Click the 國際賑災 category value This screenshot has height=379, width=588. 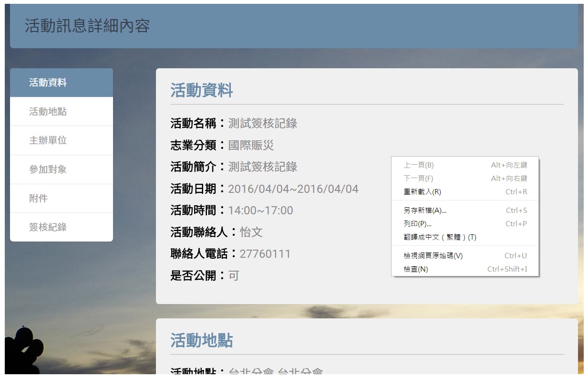click(x=251, y=145)
